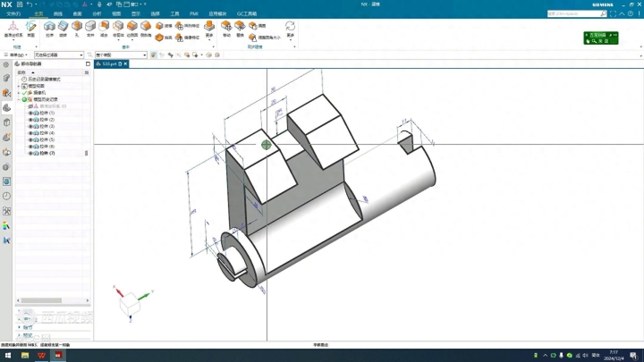
Task: Open the GC工具箱 ribbon tab
Action: [247, 13]
